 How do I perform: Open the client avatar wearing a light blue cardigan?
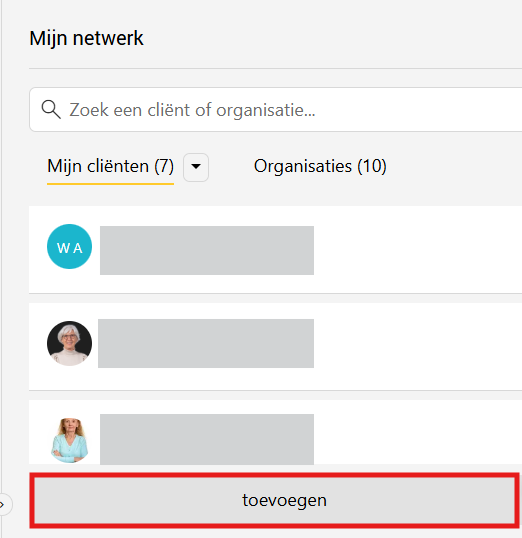click(69, 440)
